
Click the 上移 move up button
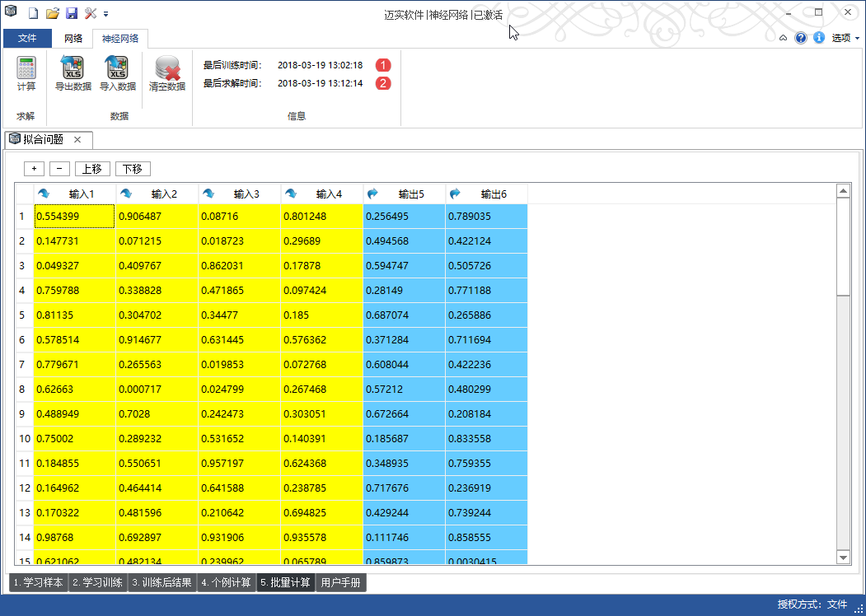[x=92, y=169]
